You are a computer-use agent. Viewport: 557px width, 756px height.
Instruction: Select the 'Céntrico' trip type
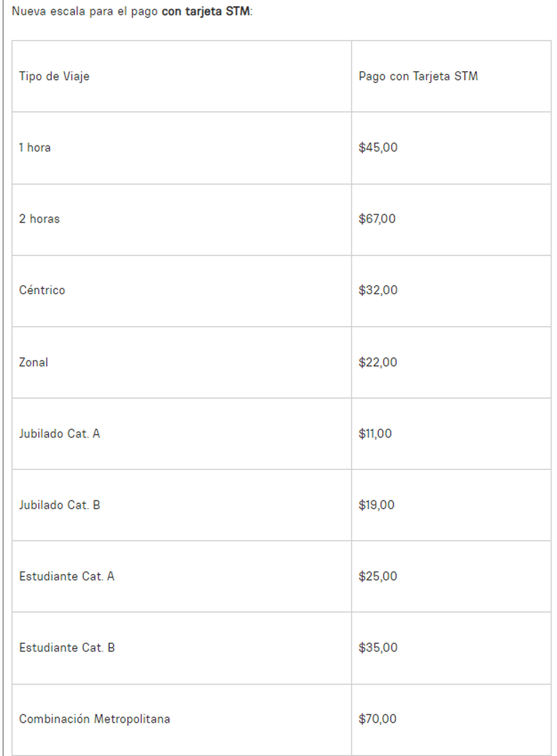pyautogui.click(x=42, y=290)
